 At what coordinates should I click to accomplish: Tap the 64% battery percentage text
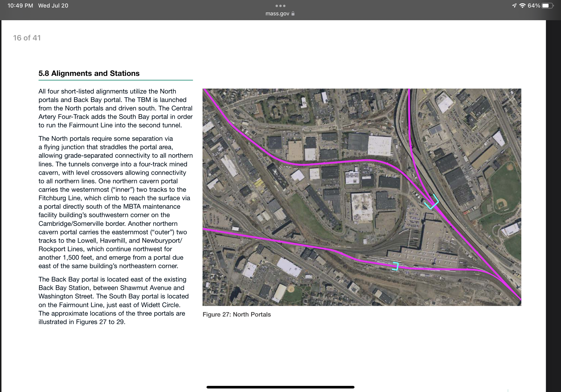tap(534, 6)
